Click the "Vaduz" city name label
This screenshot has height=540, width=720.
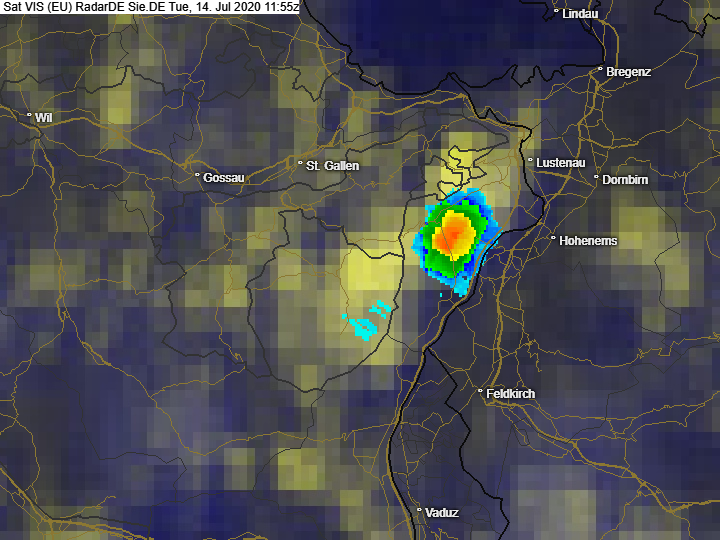tap(442, 513)
